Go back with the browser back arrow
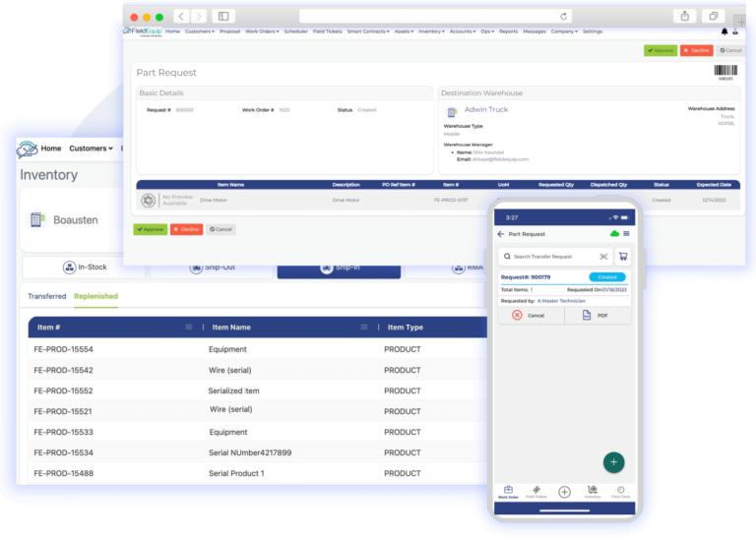756x539 pixels. pyautogui.click(x=181, y=17)
